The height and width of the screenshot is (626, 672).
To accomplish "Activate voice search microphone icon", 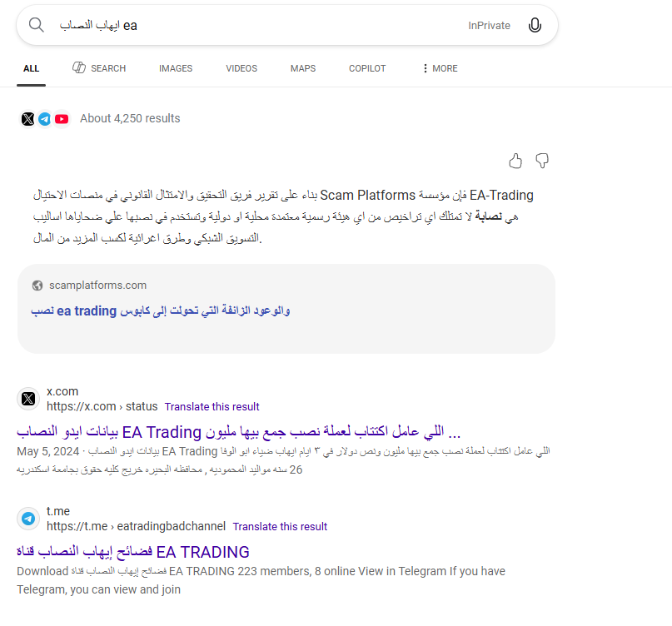I will (535, 25).
